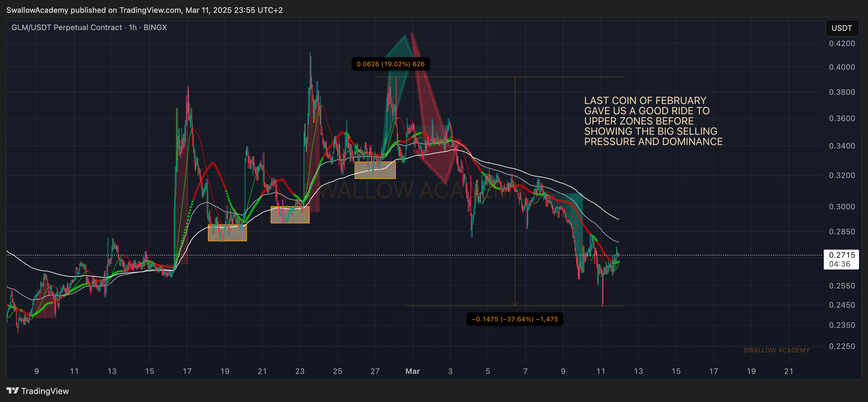Click the 0.2250 price axis label
The width and height of the screenshot is (868, 402).
[x=842, y=346]
